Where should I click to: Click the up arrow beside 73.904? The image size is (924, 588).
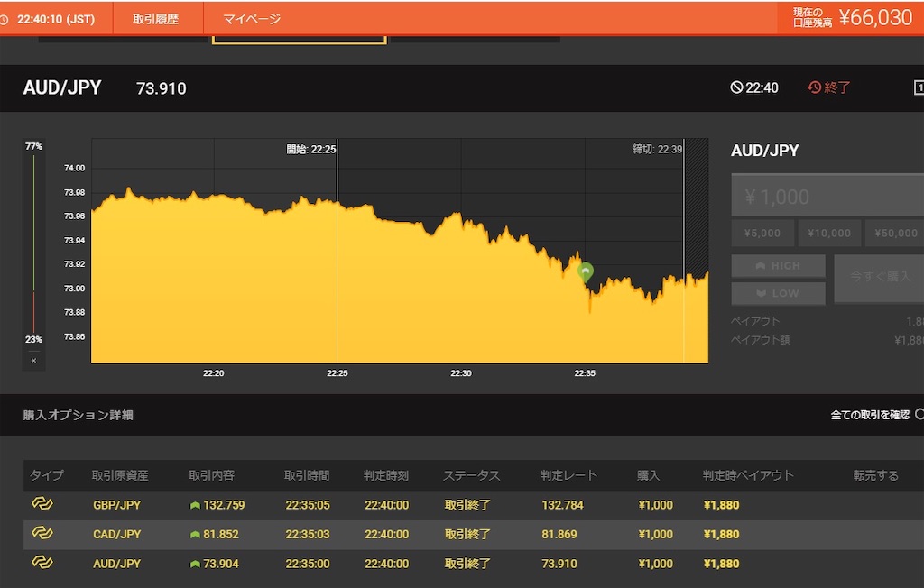(195, 565)
